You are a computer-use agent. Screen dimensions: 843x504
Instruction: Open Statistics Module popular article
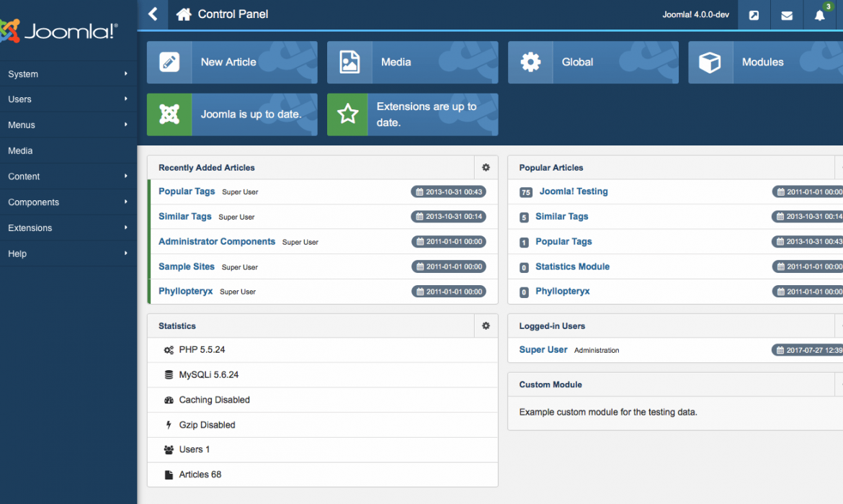click(573, 266)
